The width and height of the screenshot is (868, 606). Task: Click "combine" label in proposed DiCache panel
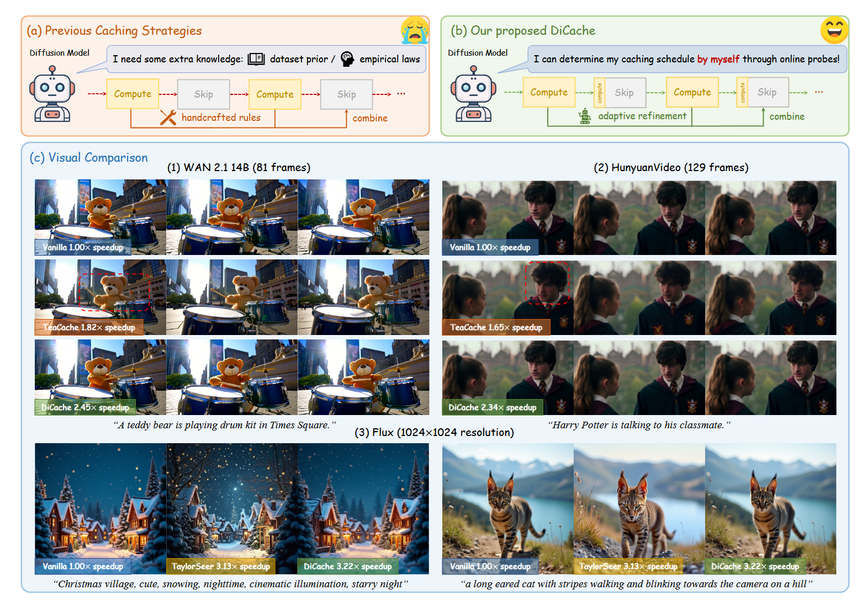coord(787,116)
